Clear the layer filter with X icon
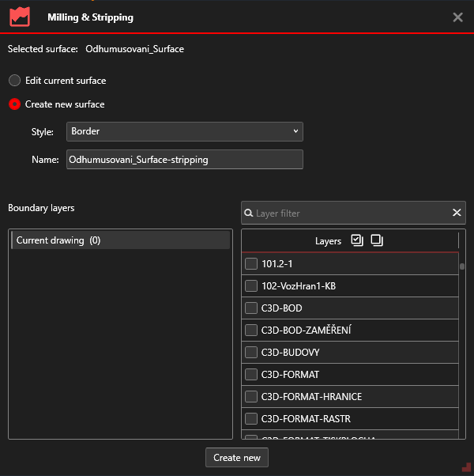This screenshot has width=474, height=476. click(457, 213)
